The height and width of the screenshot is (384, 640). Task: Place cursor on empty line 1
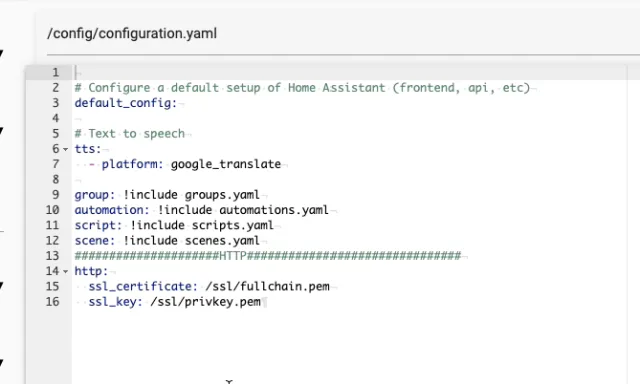pyautogui.click(x=349, y=73)
